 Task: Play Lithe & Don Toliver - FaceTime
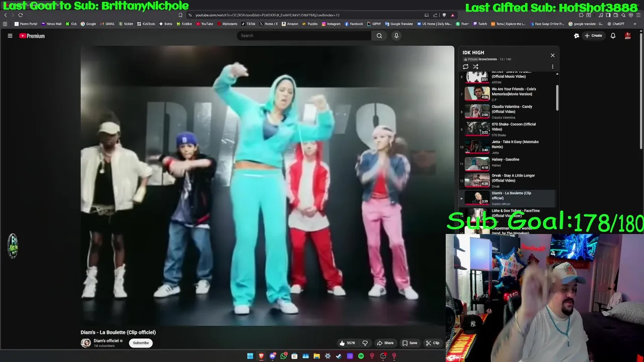point(508,214)
